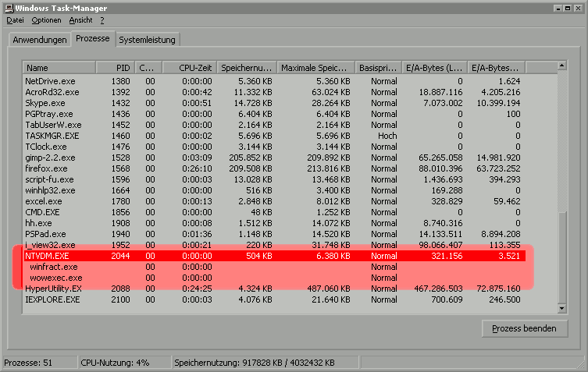The height and width of the screenshot is (372, 588).
Task: Select the winhlp32.exe process
Action: (x=274, y=190)
